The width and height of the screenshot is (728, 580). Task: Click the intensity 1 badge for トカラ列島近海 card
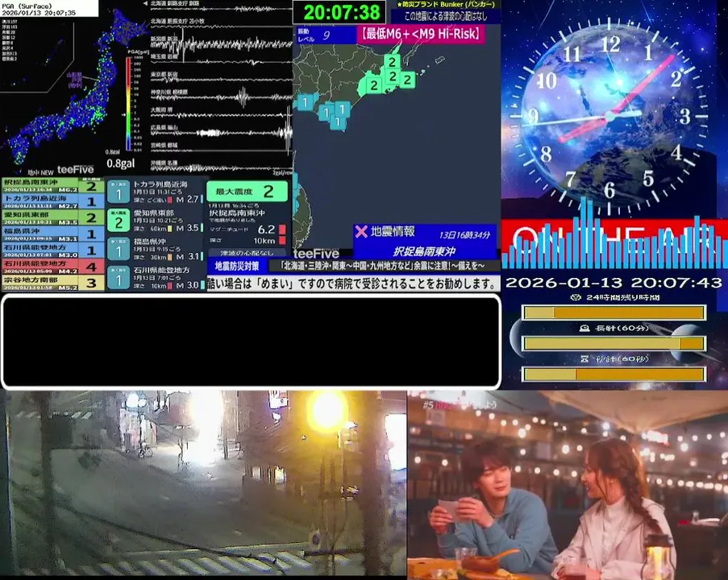(119, 192)
